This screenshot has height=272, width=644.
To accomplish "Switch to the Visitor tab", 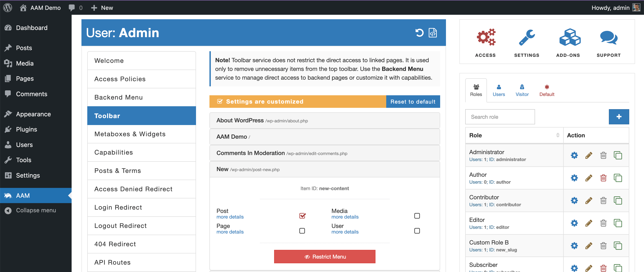I will (x=522, y=91).
